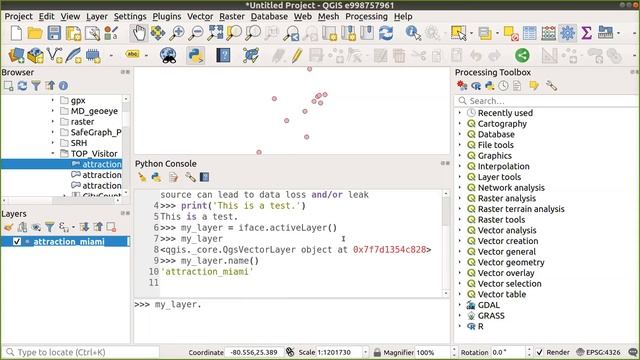The width and height of the screenshot is (640, 360).
Task: Open Python Console options wrench
Action: [190, 177]
